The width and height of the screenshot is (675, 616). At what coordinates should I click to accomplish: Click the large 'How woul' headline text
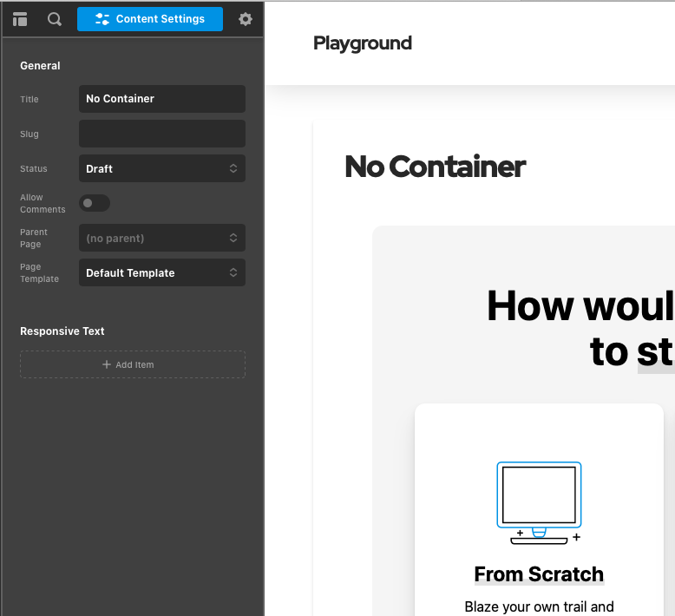580,306
